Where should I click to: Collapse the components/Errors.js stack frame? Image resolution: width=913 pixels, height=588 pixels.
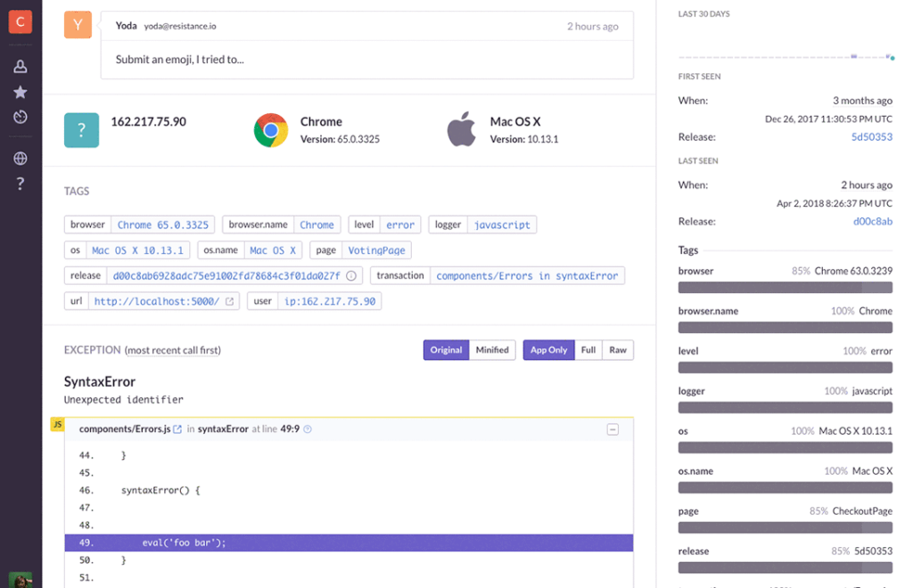(x=613, y=429)
